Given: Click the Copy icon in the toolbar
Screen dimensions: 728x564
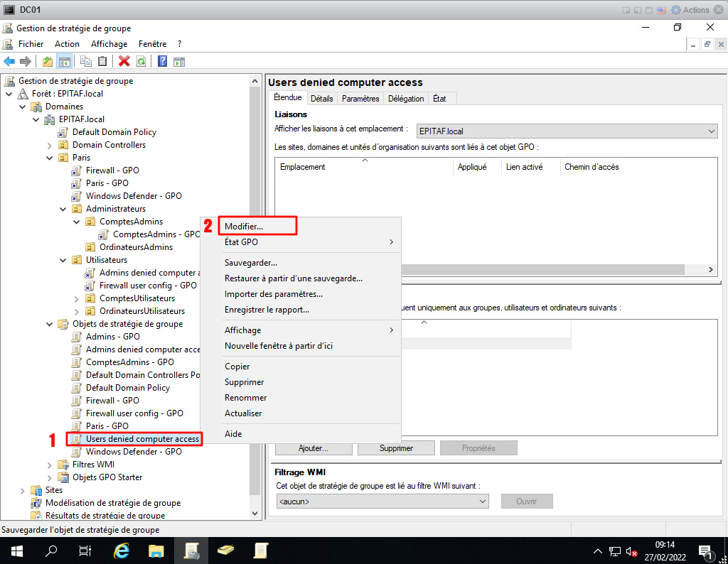Looking at the screenshot, I should coord(86,62).
